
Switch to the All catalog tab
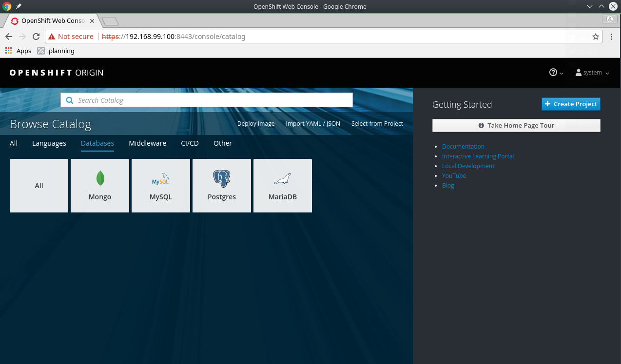coord(14,143)
